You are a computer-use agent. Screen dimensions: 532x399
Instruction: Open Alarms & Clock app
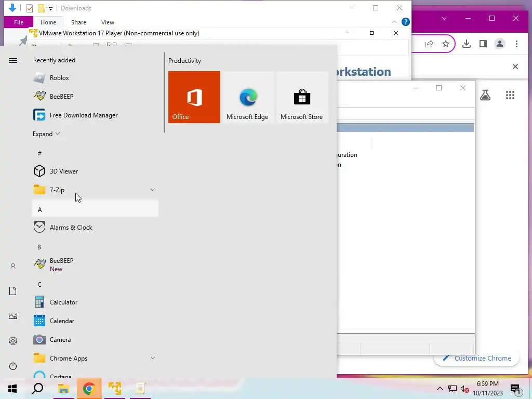95,228
